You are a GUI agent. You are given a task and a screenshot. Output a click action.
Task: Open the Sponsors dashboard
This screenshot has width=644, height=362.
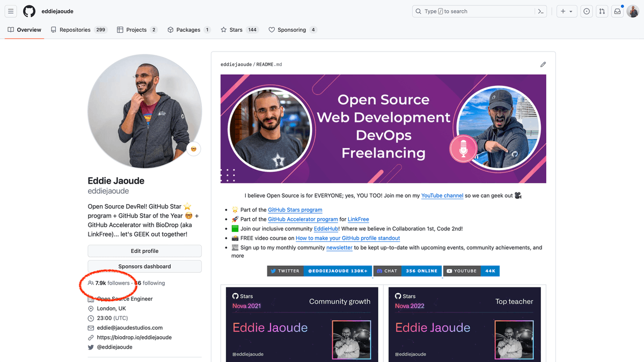(x=144, y=266)
